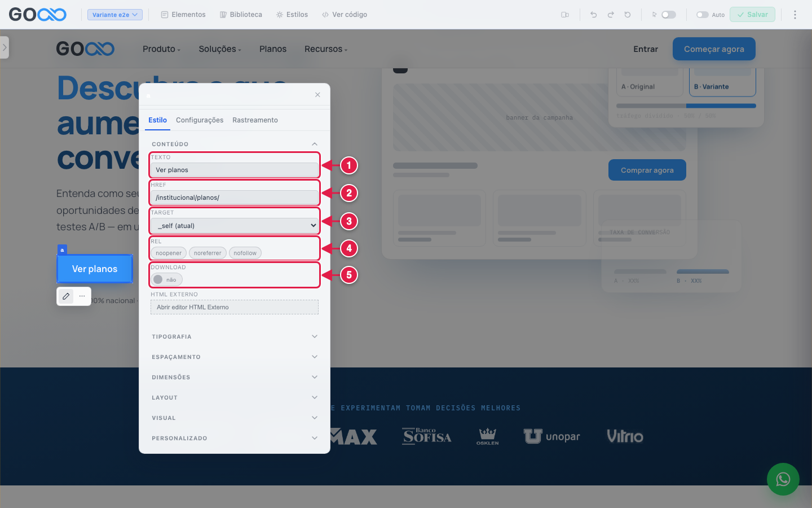The width and height of the screenshot is (812, 508).
Task: Click the Salvar button
Action: [752, 15]
